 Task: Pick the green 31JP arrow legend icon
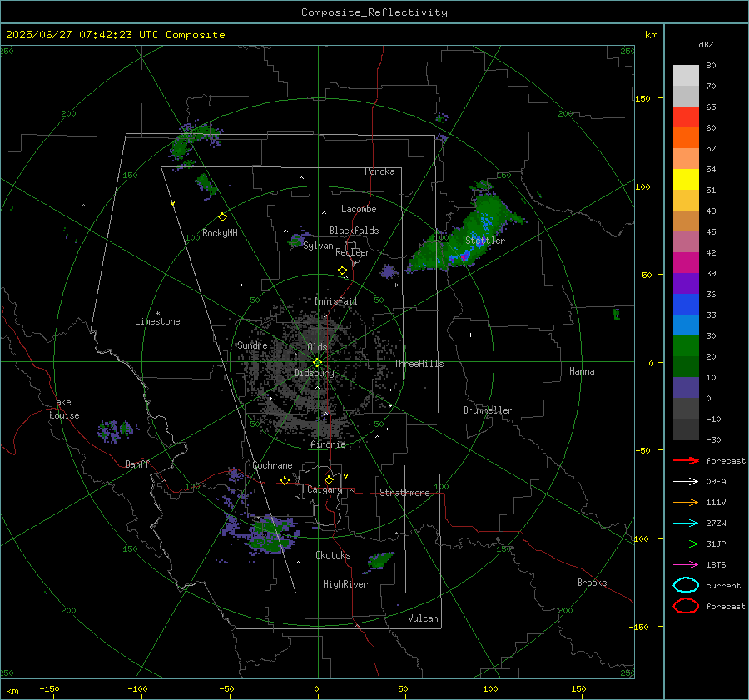click(686, 544)
